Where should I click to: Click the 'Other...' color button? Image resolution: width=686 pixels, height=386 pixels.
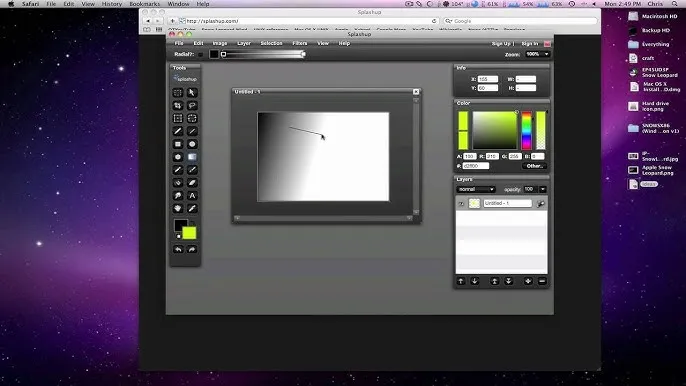click(x=534, y=166)
